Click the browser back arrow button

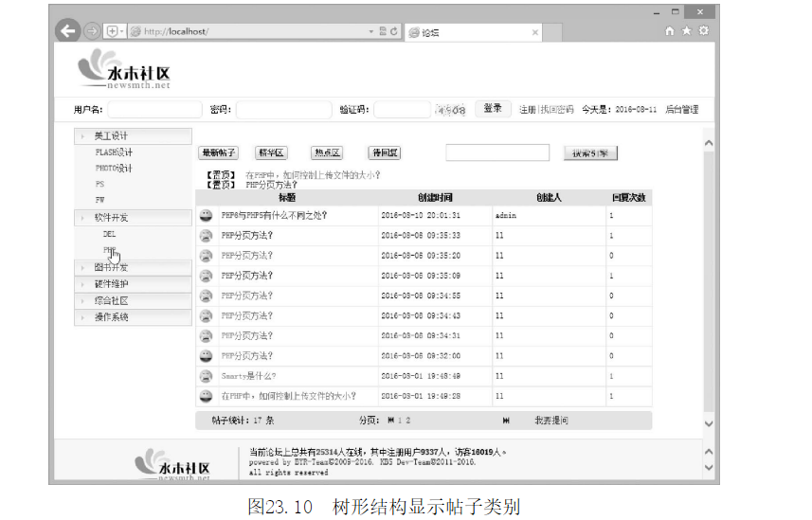pos(67,31)
